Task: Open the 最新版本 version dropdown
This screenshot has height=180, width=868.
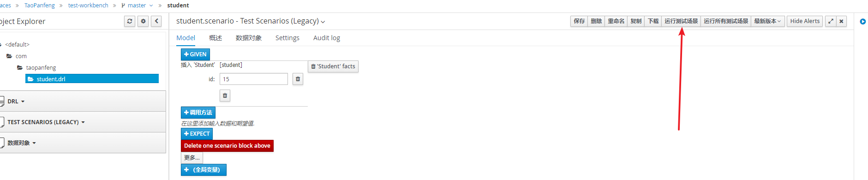Action: pos(768,21)
